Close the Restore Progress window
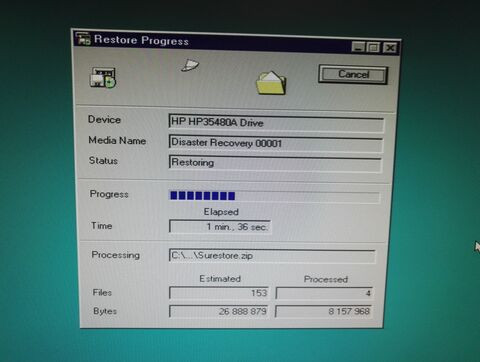 (x=390, y=48)
